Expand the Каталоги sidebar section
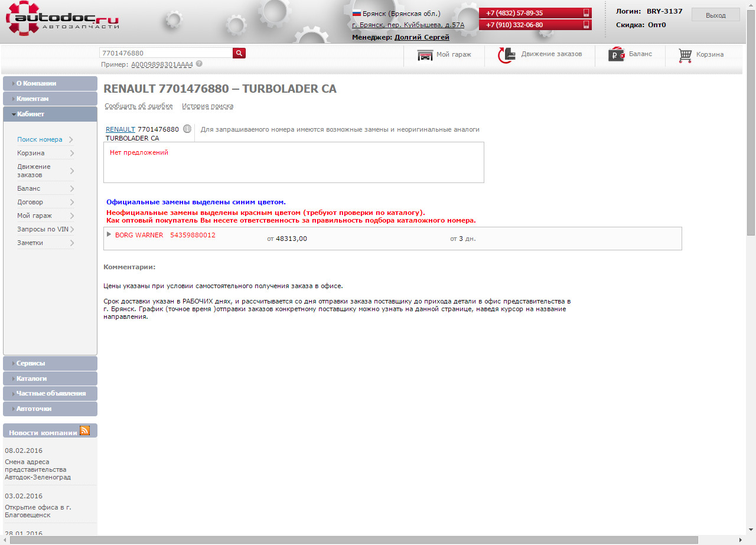The width and height of the screenshot is (756, 545). tap(50, 378)
